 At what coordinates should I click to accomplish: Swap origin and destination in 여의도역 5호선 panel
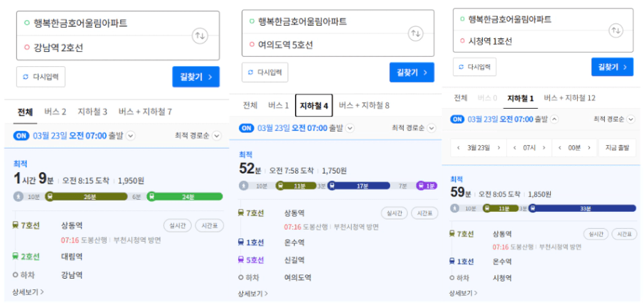[x=416, y=33]
